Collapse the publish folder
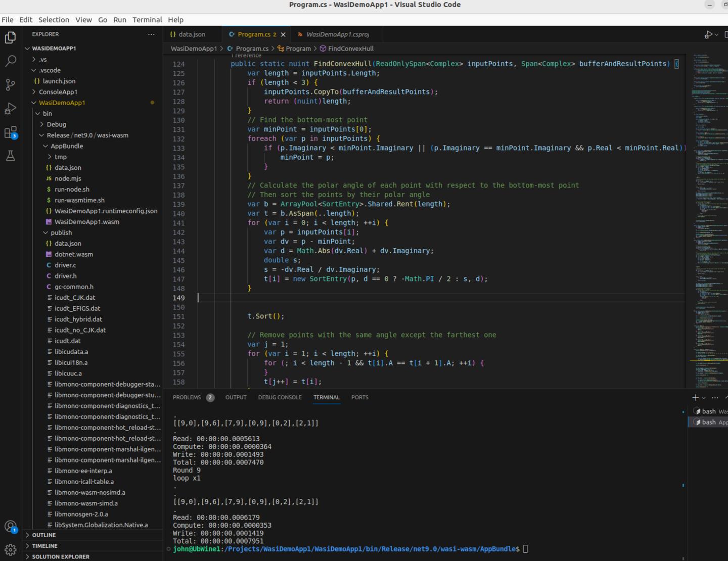728x561 pixels. coord(61,232)
